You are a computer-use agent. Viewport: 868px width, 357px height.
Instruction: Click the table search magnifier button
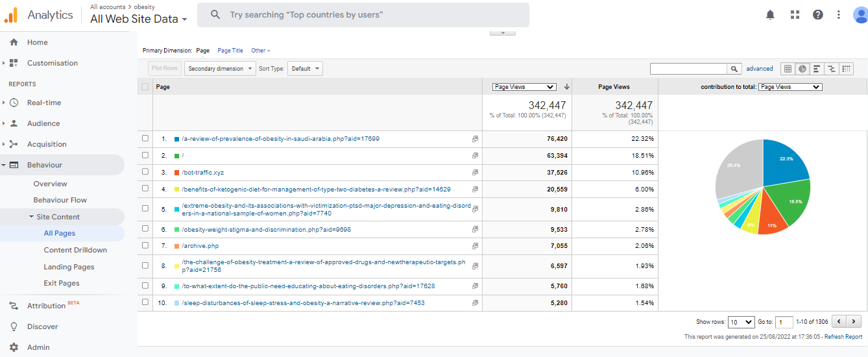coord(734,69)
